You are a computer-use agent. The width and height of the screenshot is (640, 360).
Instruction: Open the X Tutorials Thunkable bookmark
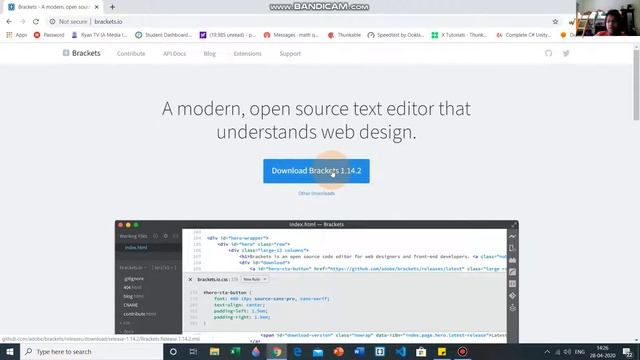[x=459, y=35]
